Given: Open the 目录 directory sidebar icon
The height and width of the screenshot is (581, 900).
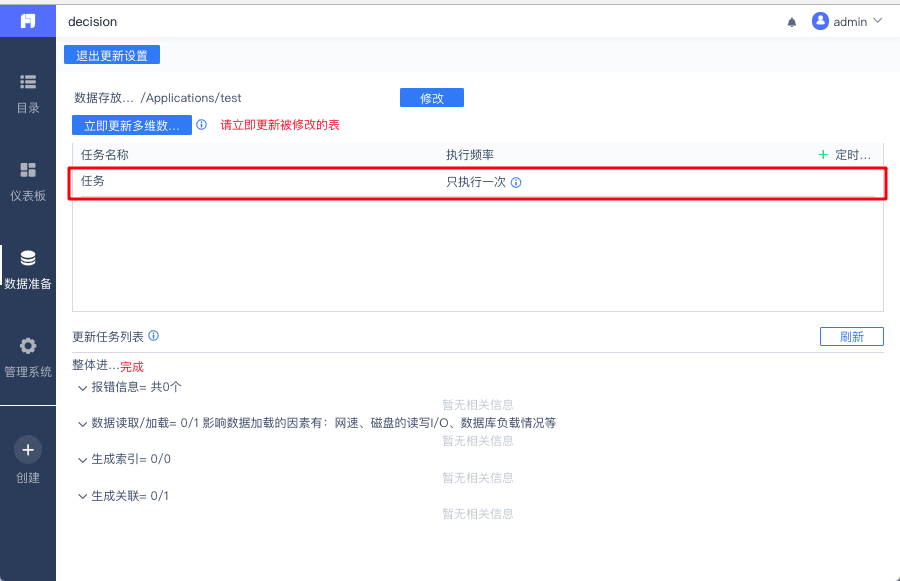Looking at the screenshot, I should (28, 82).
